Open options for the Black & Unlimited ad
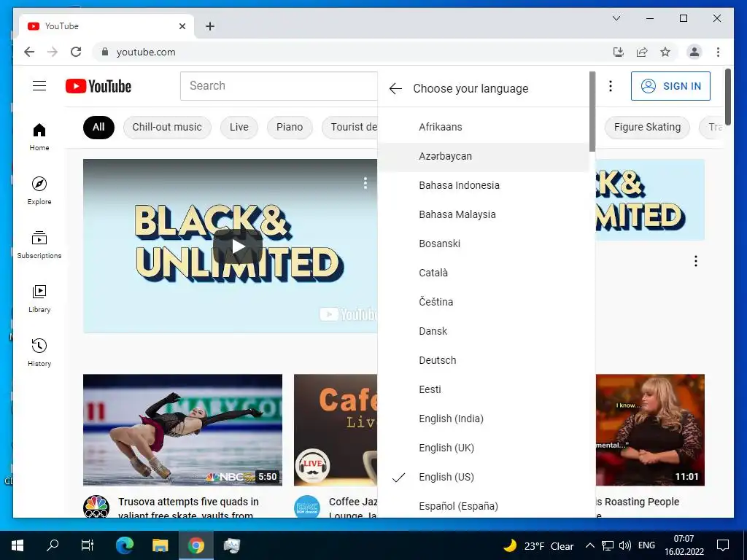The height and width of the screenshot is (560, 747). (365, 183)
